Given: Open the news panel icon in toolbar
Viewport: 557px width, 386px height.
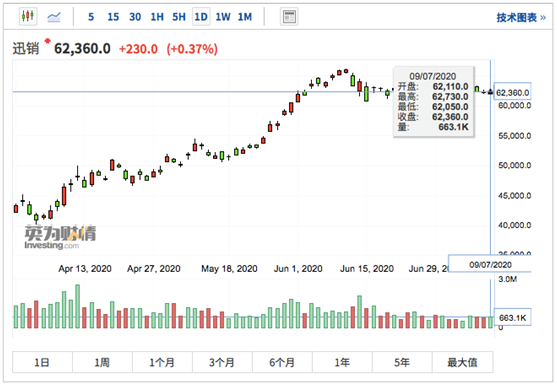Looking at the screenshot, I should pyautogui.click(x=289, y=17).
